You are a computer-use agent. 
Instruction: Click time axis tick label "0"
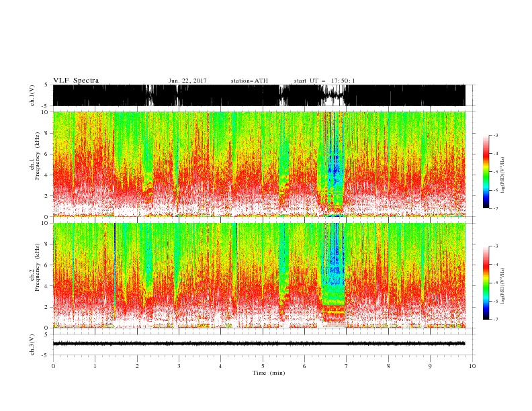click(x=53, y=366)
